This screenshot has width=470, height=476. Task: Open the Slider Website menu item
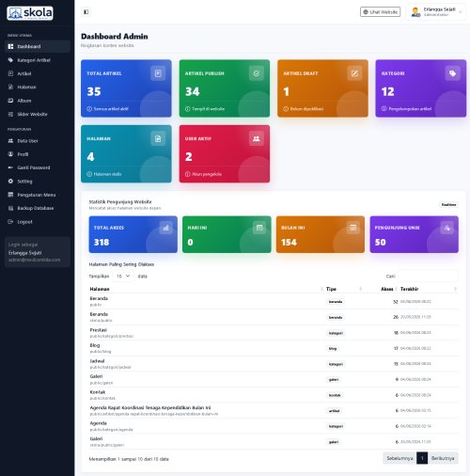point(38,114)
